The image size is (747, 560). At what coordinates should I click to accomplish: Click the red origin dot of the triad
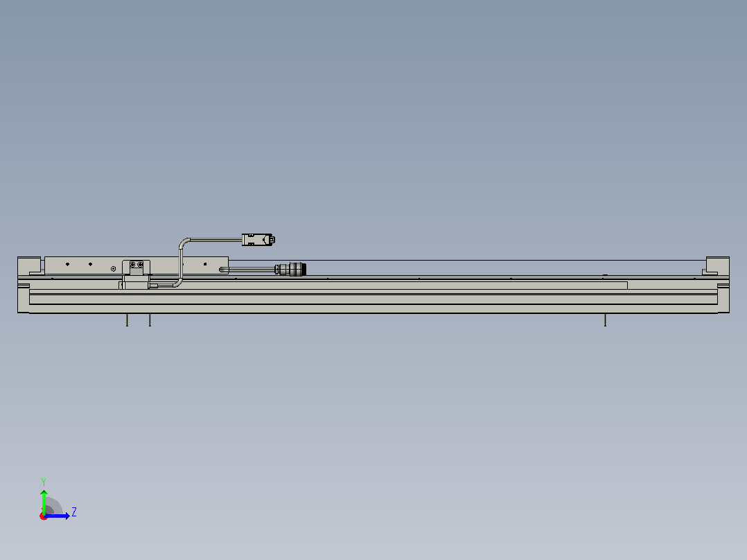click(44, 516)
